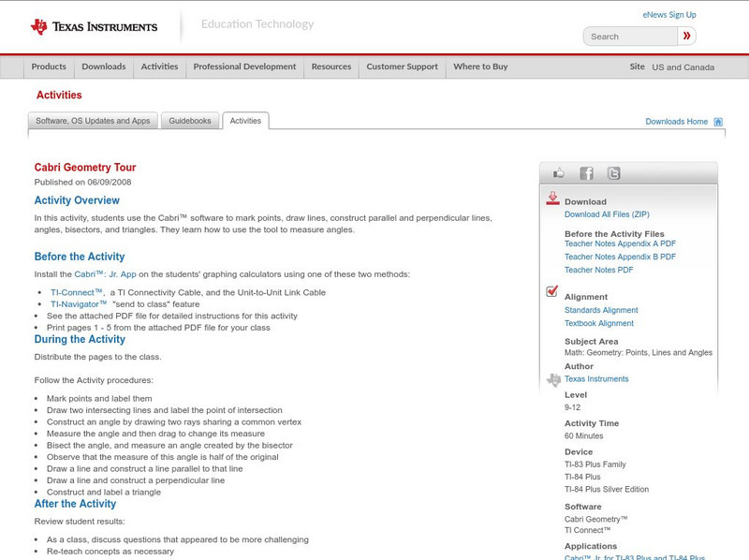The width and height of the screenshot is (749, 560).
Task: Click the thumbs-up like icon
Action: coord(558,173)
